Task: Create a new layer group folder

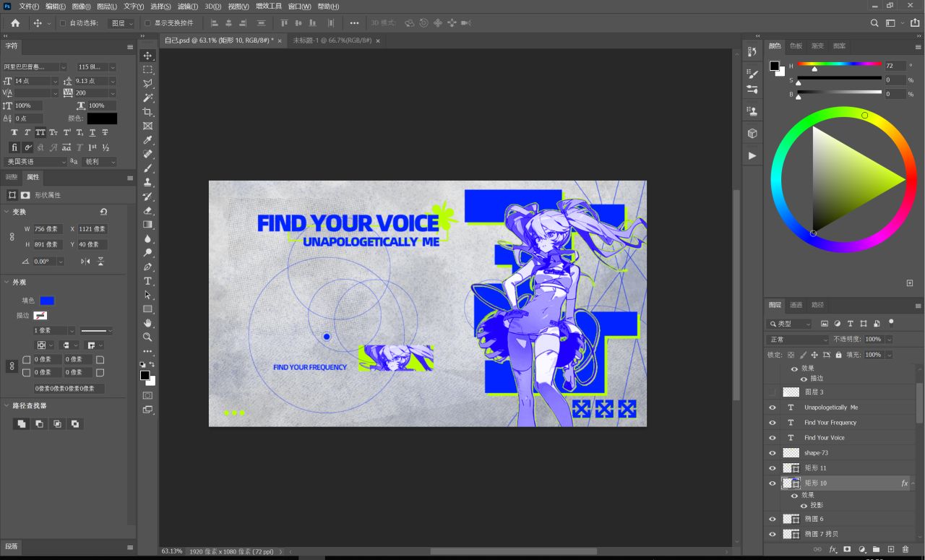Action: click(876, 550)
